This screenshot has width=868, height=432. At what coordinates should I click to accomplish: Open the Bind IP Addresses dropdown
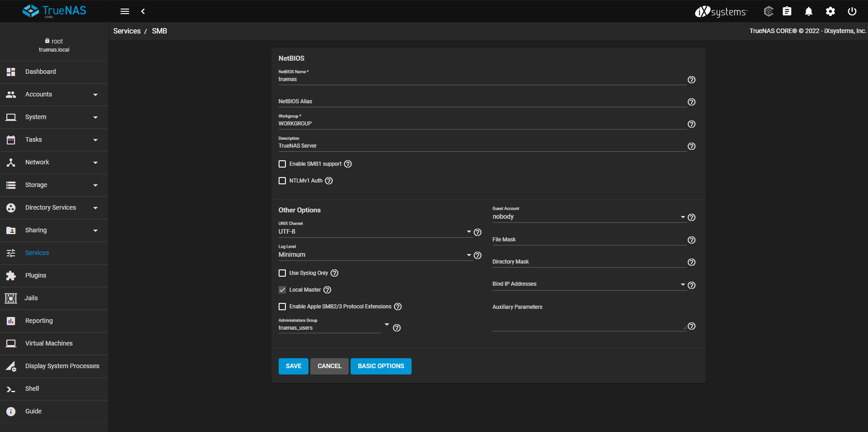point(589,284)
